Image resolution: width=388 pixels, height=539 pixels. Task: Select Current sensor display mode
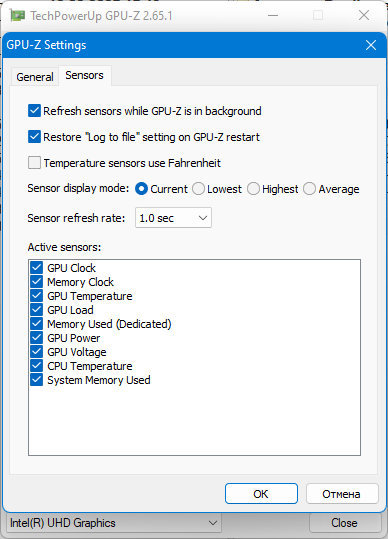(142, 189)
